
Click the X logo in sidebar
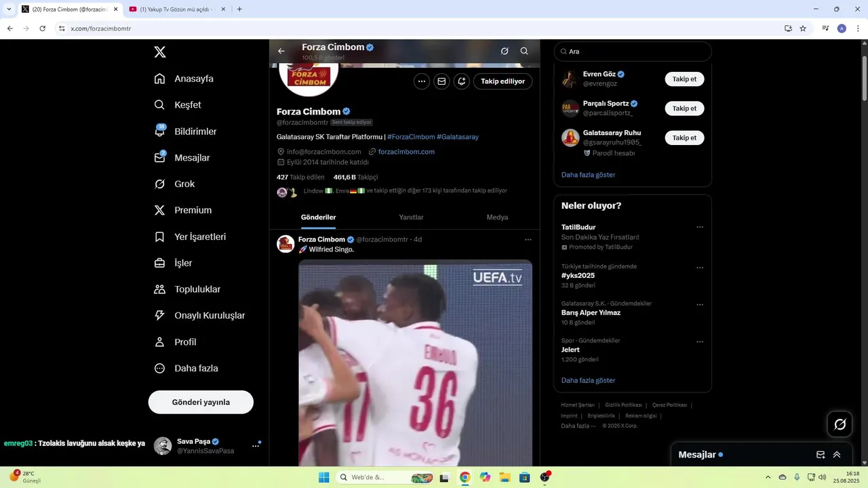coord(159,52)
